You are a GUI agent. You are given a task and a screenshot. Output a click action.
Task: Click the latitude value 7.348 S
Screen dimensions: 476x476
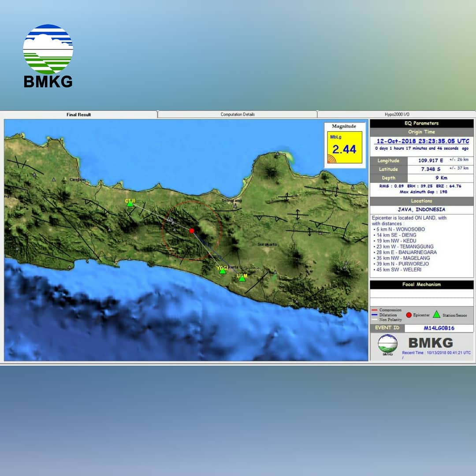point(431,169)
